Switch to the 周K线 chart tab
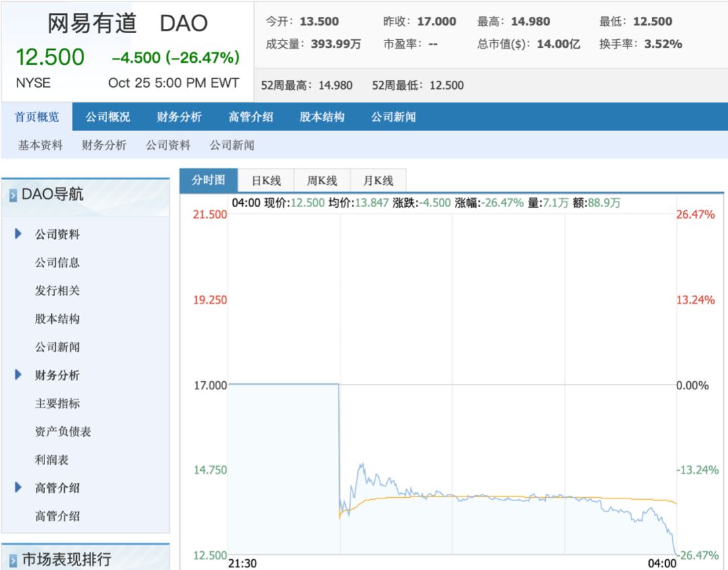Image resolution: width=728 pixels, height=570 pixels. [x=322, y=181]
